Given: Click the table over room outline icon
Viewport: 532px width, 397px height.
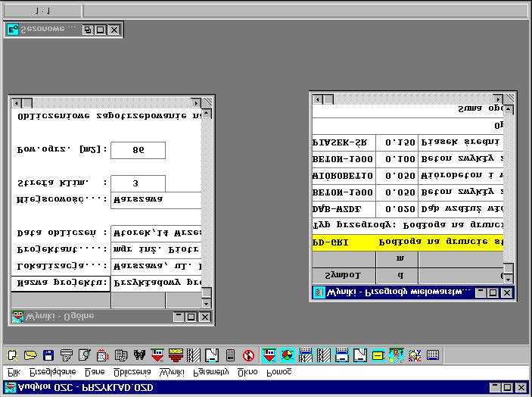Looking at the screenshot, I should (x=342, y=355).
